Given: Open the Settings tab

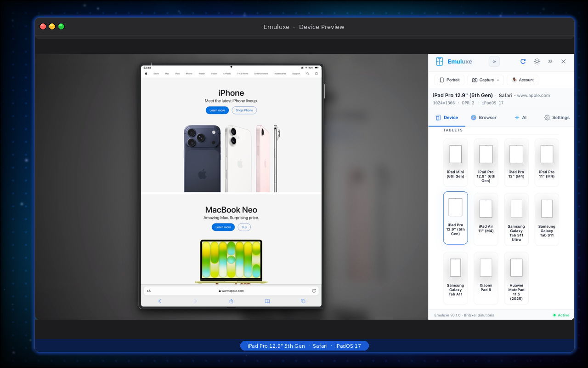Looking at the screenshot, I should [556, 118].
